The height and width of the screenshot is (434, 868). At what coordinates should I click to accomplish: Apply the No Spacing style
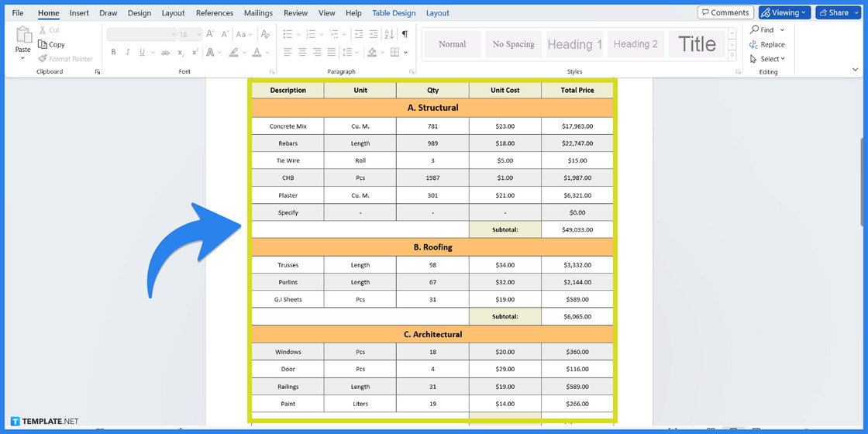pos(514,44)
